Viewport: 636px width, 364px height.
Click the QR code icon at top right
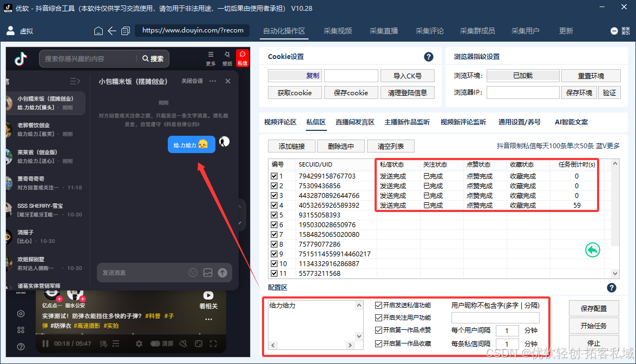click(x=626, y=31)
